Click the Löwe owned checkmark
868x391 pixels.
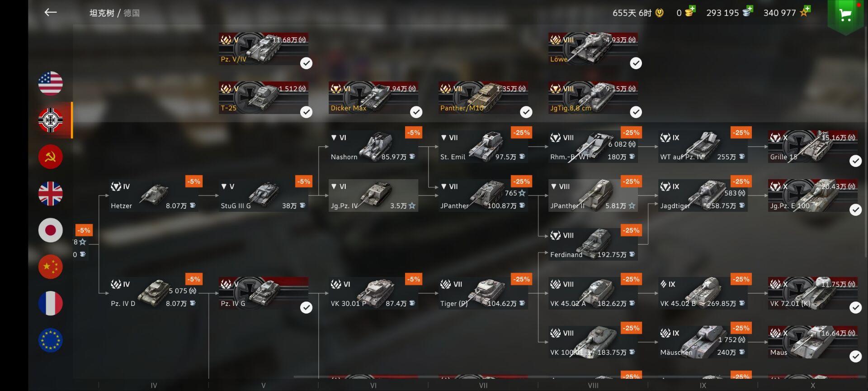636,63
